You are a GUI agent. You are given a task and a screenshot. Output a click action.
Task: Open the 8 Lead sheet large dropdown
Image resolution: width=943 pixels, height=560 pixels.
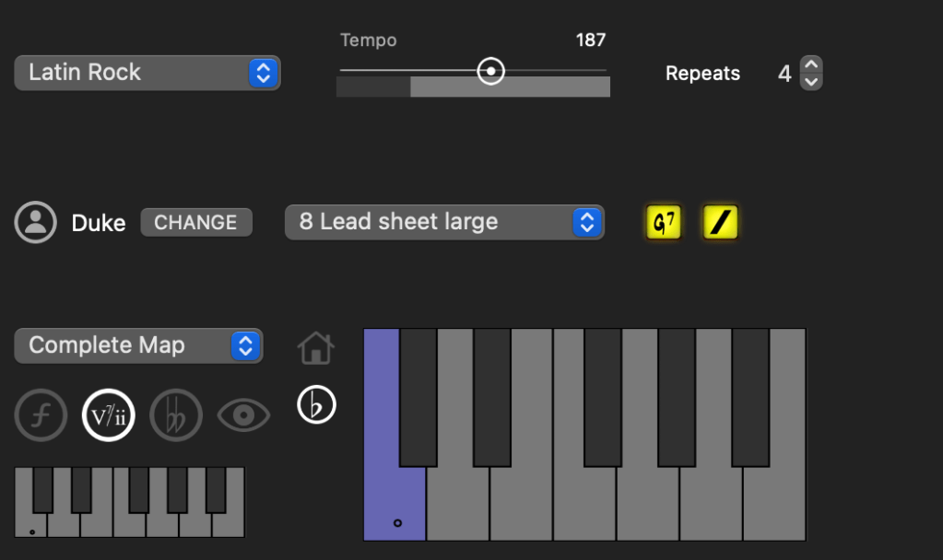(444, 222)
